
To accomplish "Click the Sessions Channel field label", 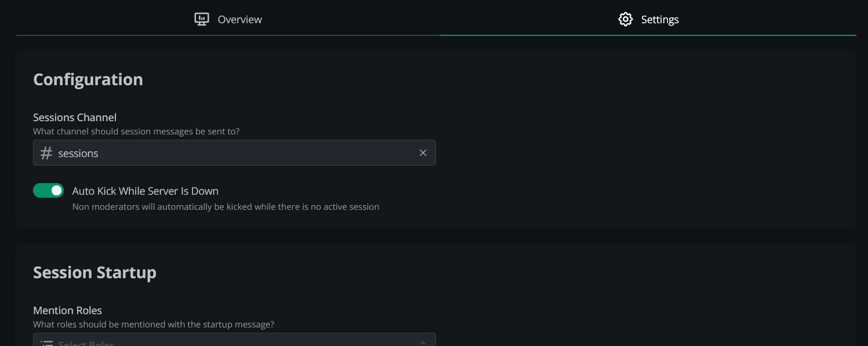I will tap(75, 118).
